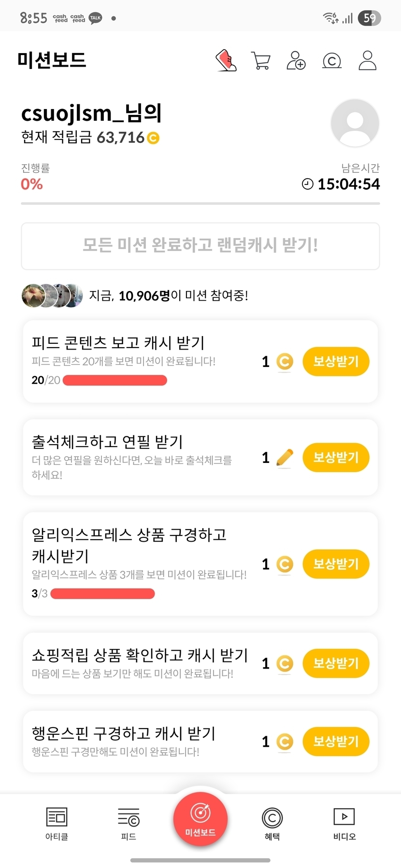
Task: Claim reward for 알리익스프레스 mission
Action: (336, 564)
